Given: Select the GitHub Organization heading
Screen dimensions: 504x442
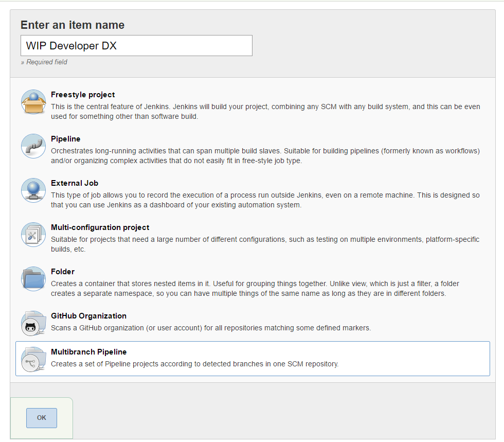Looking at the screenshot, I should [x=88, y=315].
